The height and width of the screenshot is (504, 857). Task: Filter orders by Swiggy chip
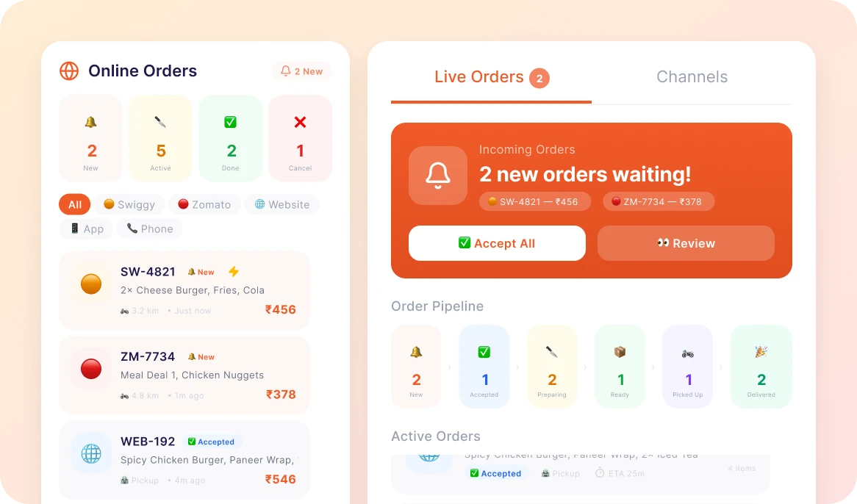pyautogui.click(x=129, y=205)
